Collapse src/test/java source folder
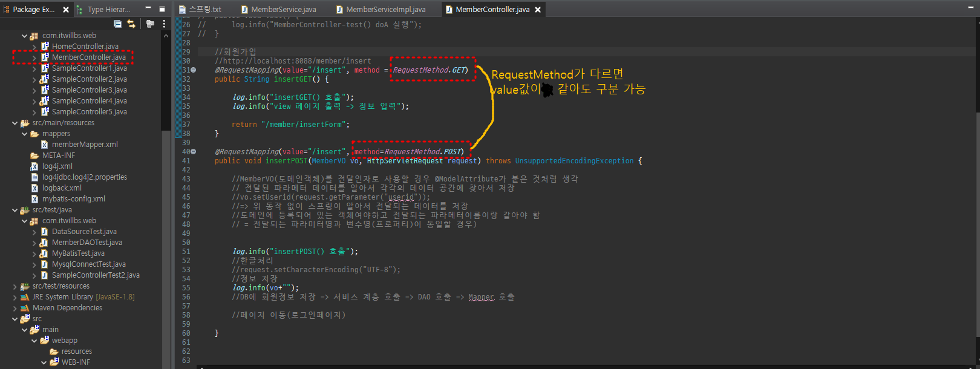The height and width of the screenshot is (369, 980). (15, 210)
